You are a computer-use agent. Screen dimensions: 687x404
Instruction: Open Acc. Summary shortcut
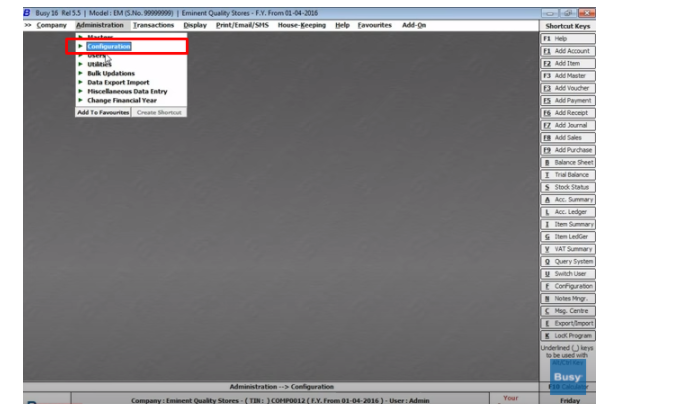point(568,199)
